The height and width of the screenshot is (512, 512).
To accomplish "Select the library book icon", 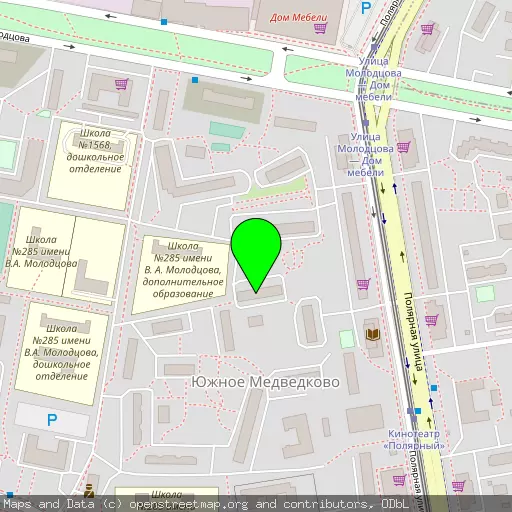I will pos(373,334).
